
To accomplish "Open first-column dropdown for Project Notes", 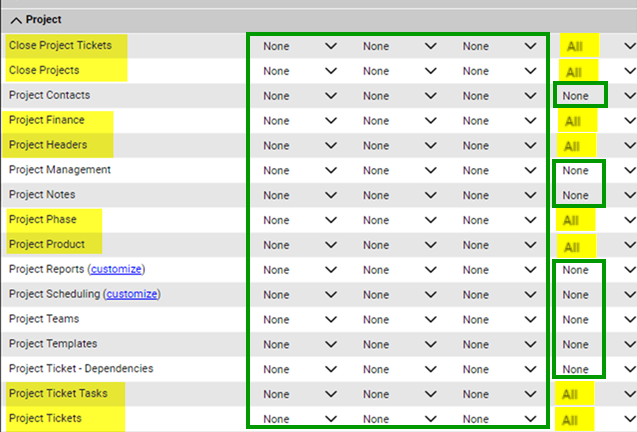I will (x=299, y=196).
